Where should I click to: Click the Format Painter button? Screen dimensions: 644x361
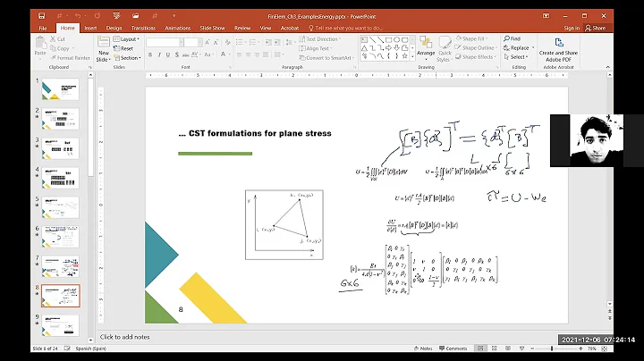point(70,58)
